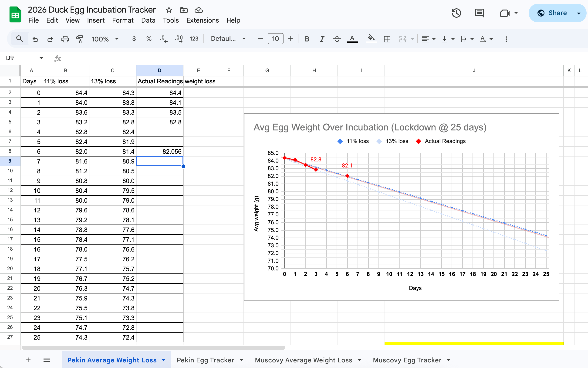This screenshot has width=588, height=368.
Task: Toggle strikethrough formatting
Action: coord(337,39)
